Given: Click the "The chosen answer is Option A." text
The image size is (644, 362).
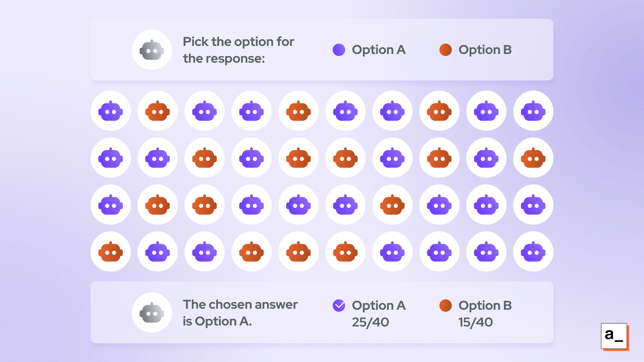Looking at the screenshot, I should tap(240, 313).
